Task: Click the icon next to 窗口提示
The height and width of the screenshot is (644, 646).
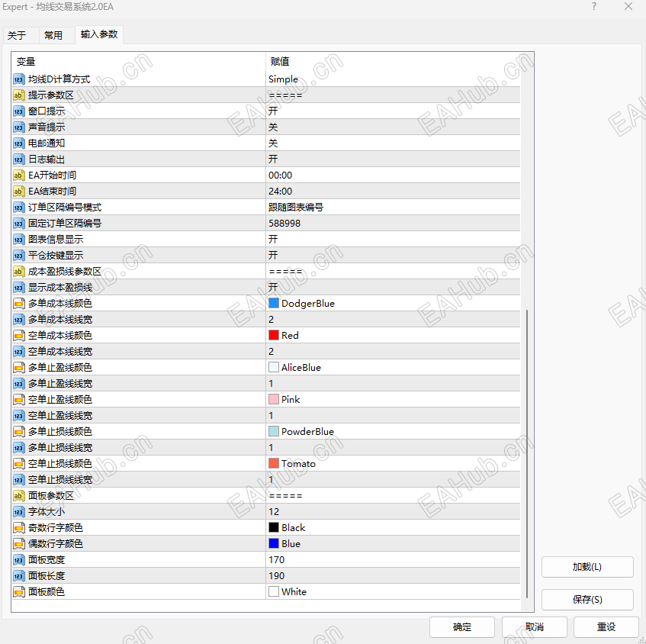Action: click(x=18, y=111)
